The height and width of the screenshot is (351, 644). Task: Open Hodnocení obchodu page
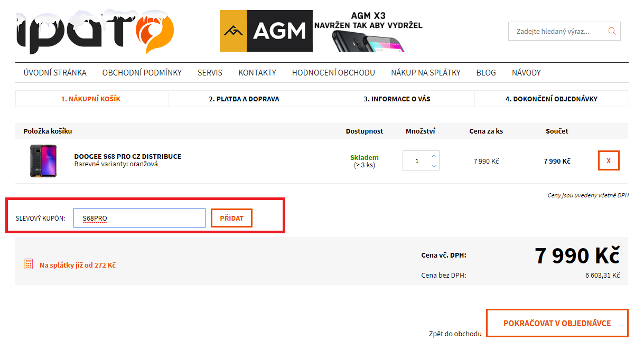(333, 73)
